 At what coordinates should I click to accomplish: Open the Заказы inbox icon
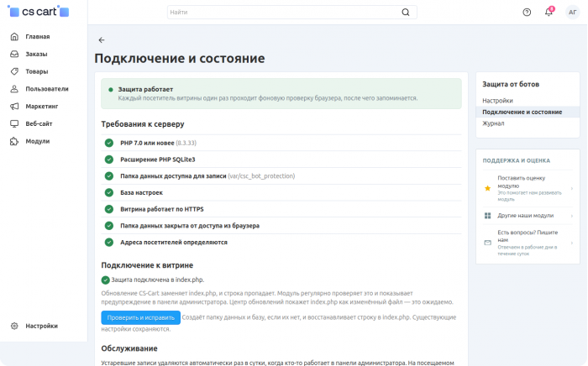pyautogui.click(x=14, y=54)
